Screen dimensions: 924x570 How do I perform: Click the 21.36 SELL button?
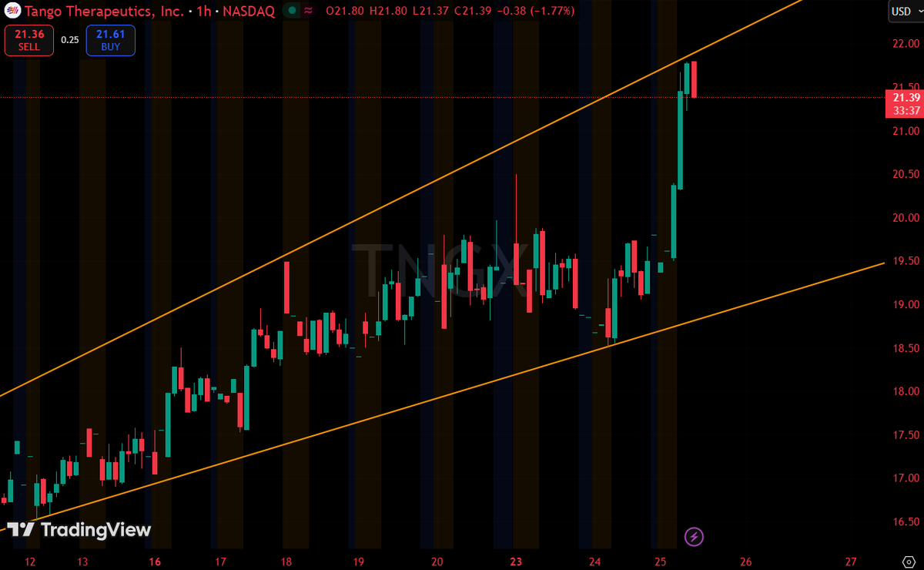(29, 40)
